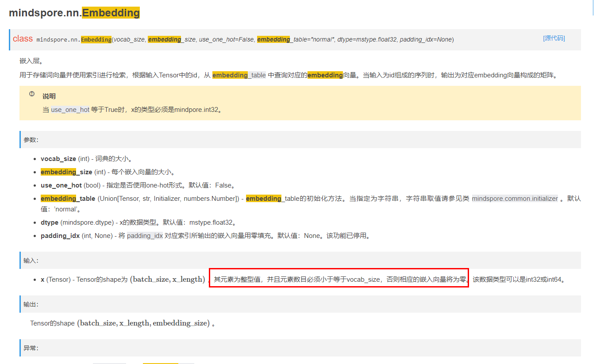Click the padding_idx parameter name in list

tap(60, 236)
